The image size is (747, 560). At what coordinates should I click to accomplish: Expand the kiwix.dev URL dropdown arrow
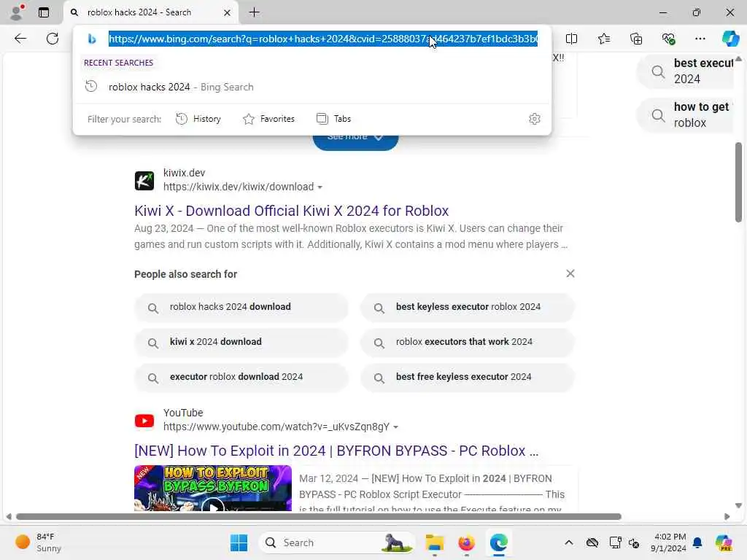(320, 187)
